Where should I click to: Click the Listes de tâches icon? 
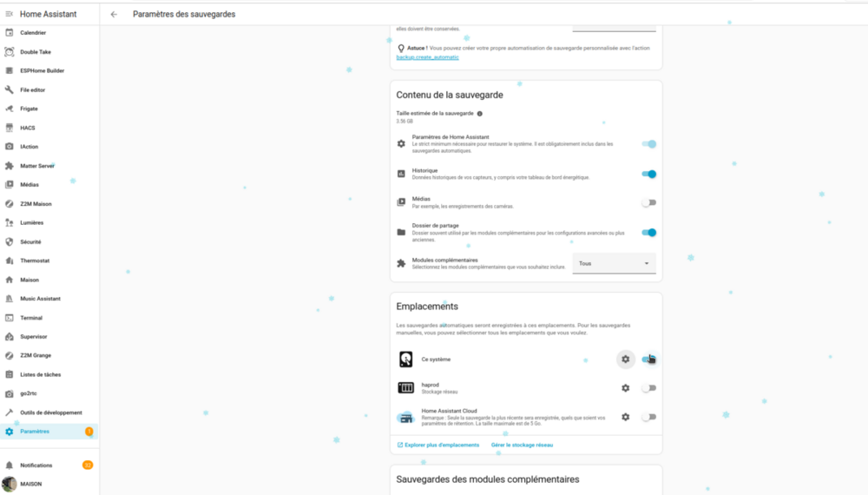tap(10, 374)
